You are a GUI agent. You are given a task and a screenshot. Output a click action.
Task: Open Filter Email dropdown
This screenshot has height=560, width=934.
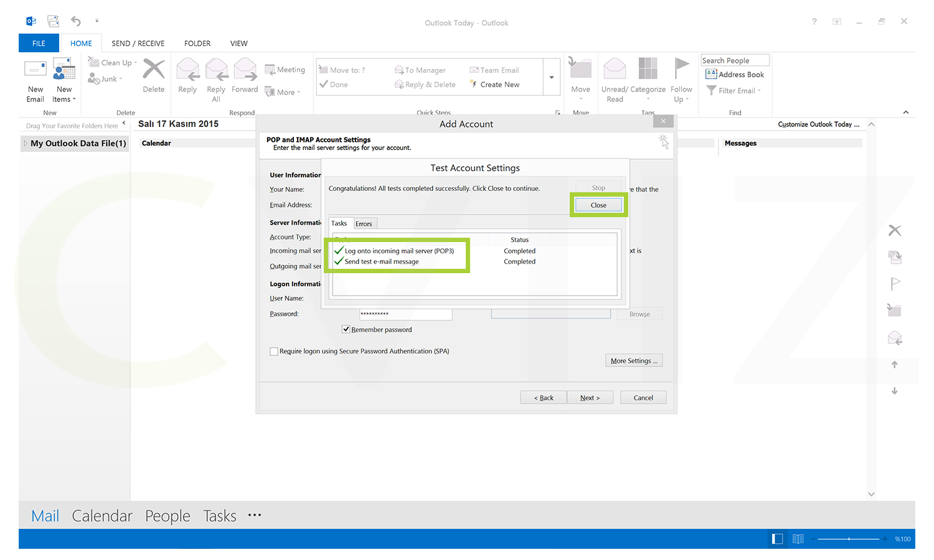734,90
